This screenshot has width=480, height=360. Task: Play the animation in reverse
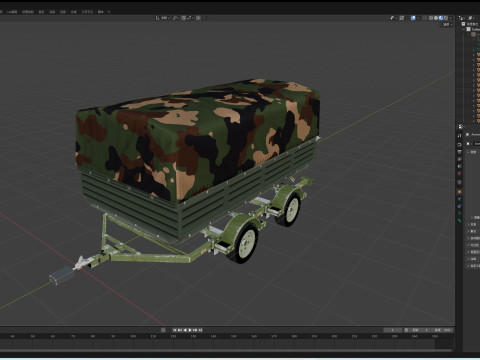click(185, 330)
